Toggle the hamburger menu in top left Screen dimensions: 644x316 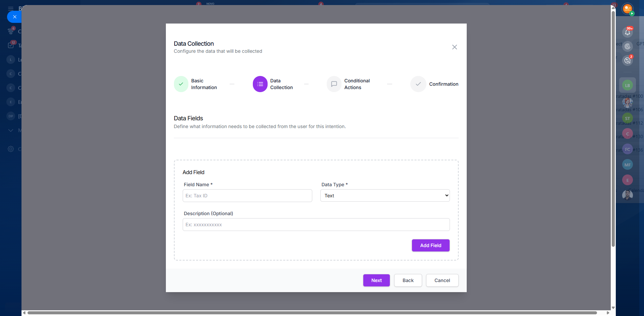click(11, 8)
